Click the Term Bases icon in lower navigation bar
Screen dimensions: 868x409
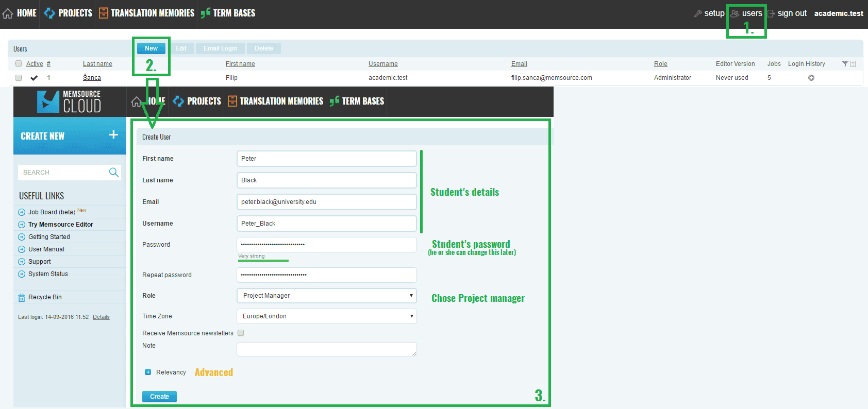(335, 101)
